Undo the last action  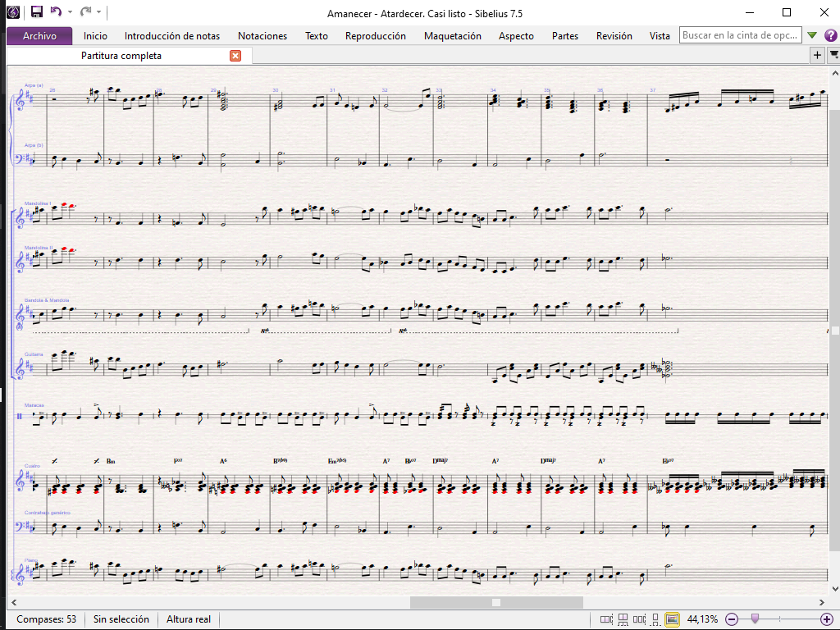tap(56, 11)
